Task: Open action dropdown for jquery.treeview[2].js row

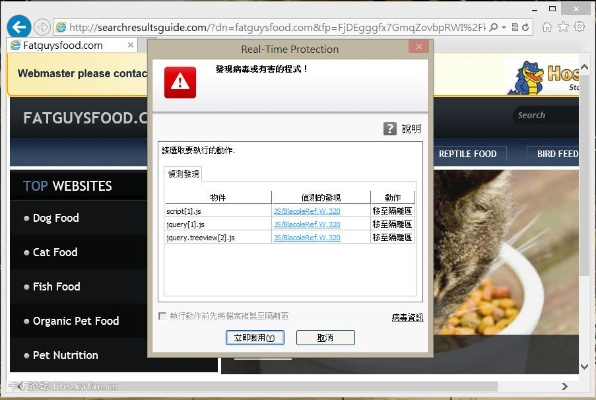Action: click(392, 238)
